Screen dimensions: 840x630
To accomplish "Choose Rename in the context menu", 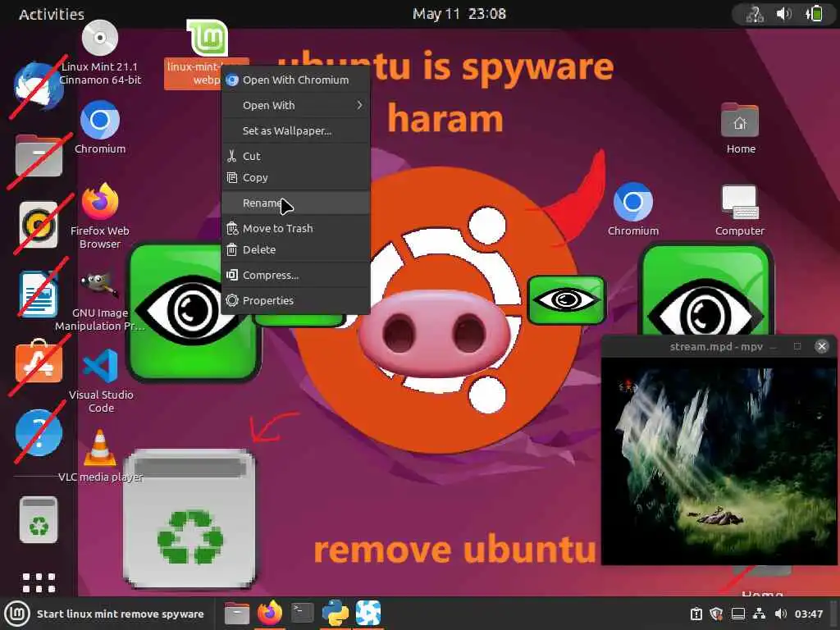I will click(x=295, y=203).
